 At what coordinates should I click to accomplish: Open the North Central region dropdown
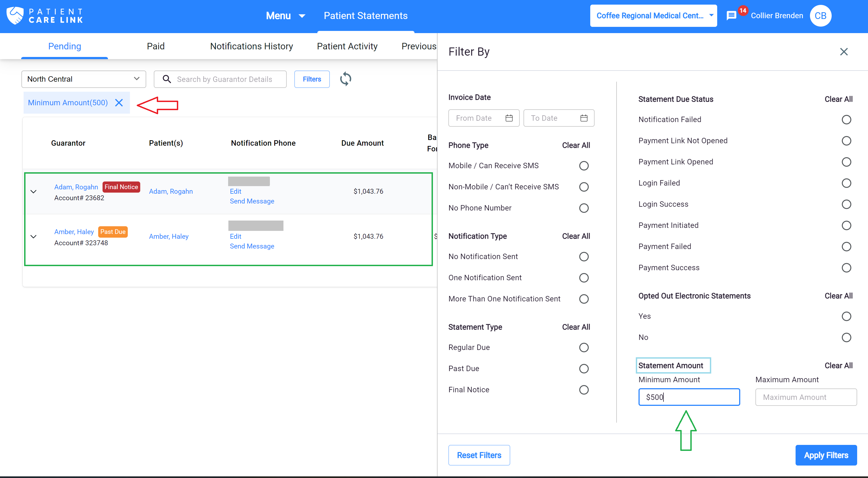point(84,79)
